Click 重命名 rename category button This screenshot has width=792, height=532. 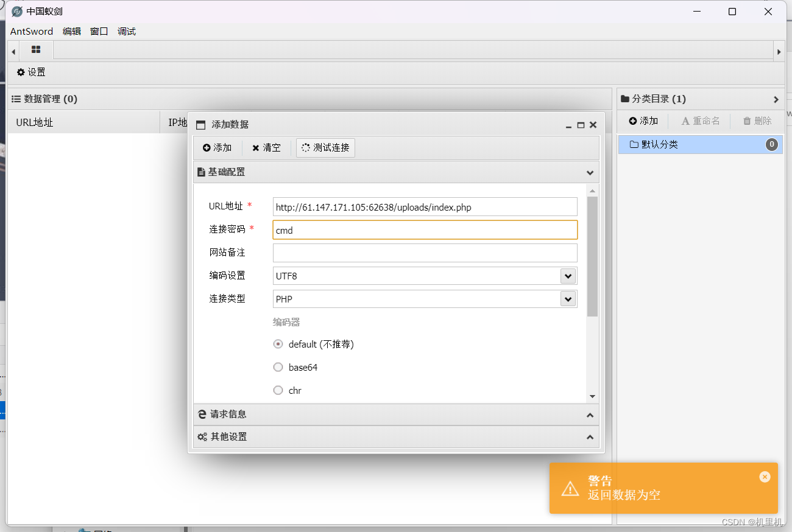[x=700, y=121]
